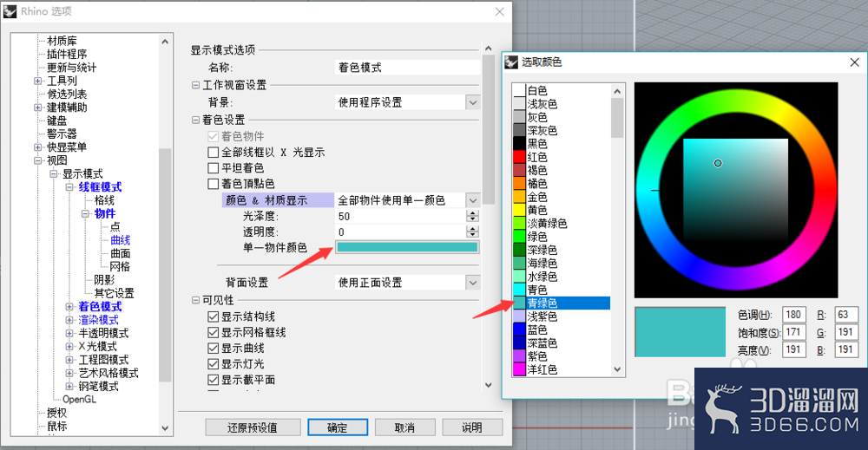
Task: Click the OK confirm button
Action: pyautogui.click(x=338, y=427)
